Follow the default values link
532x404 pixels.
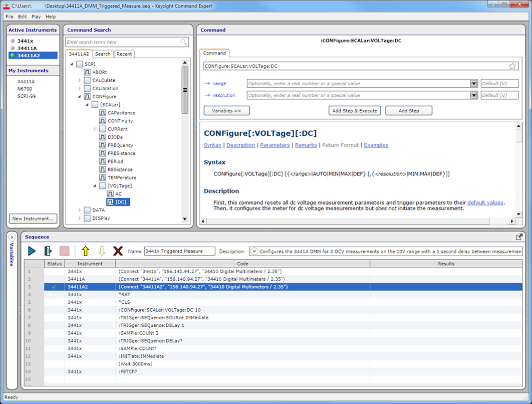click(x=485, y=203)
